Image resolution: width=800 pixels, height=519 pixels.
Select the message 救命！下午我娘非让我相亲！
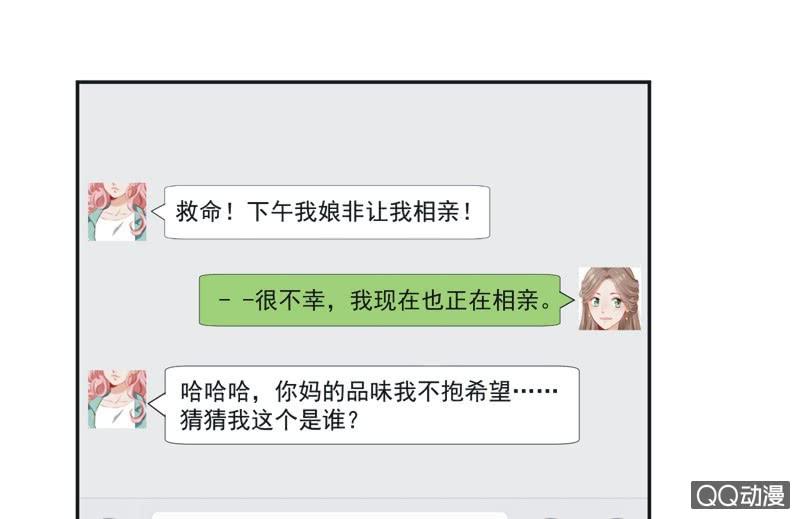(327, 212)
